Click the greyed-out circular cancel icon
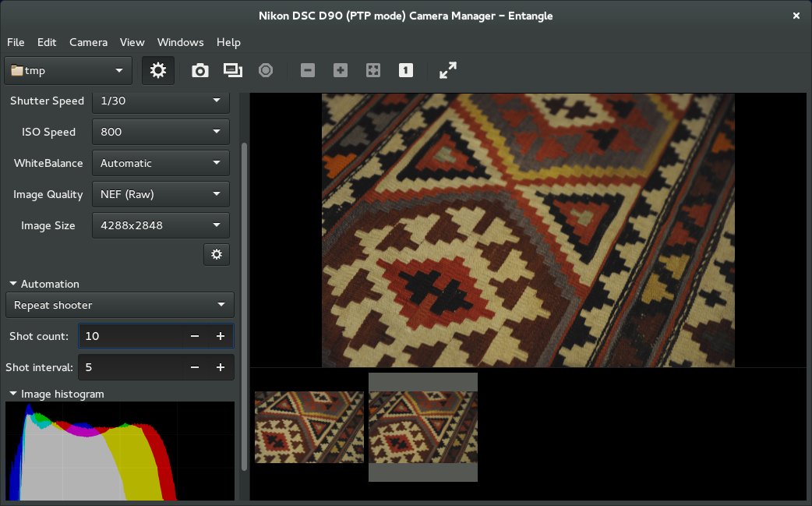The width and height of the screenshot is (812, 506). 266,70
